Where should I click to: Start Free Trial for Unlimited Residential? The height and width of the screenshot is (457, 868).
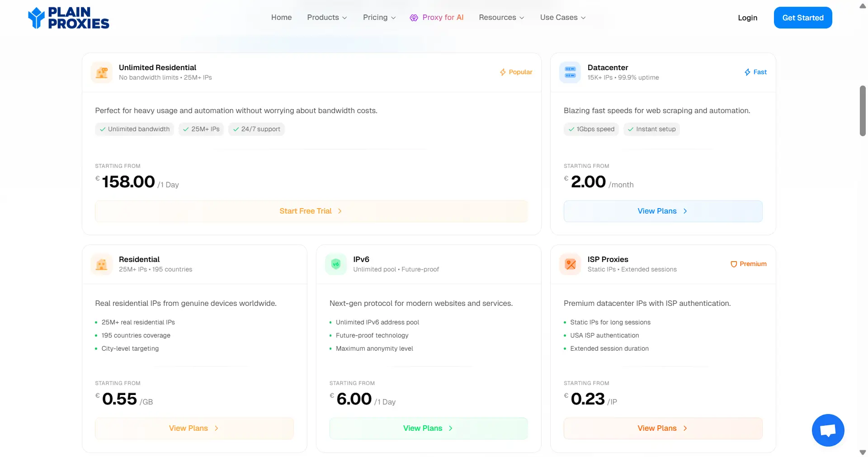(x=311, y=211)
